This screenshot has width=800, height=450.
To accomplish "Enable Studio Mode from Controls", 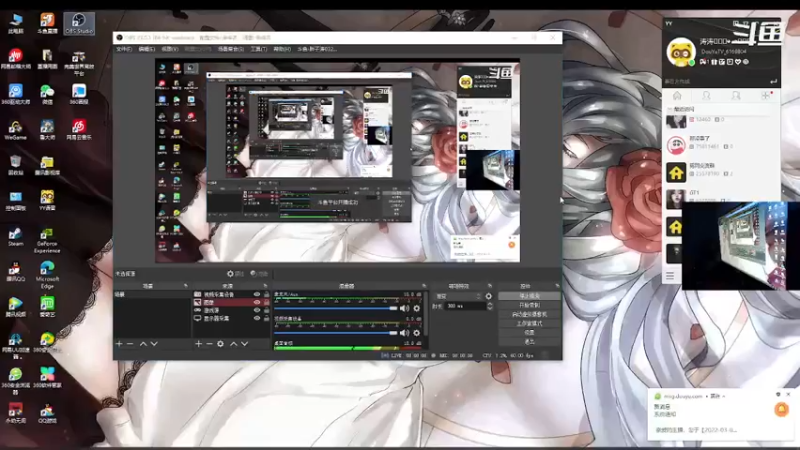I will tap(529, 323).
